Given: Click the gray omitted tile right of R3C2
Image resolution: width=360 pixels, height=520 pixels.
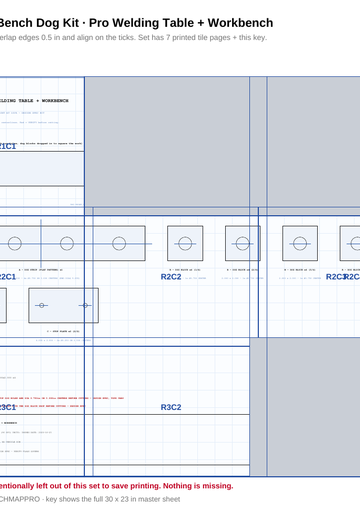Looking at the screenshot, I should (305, 407).
